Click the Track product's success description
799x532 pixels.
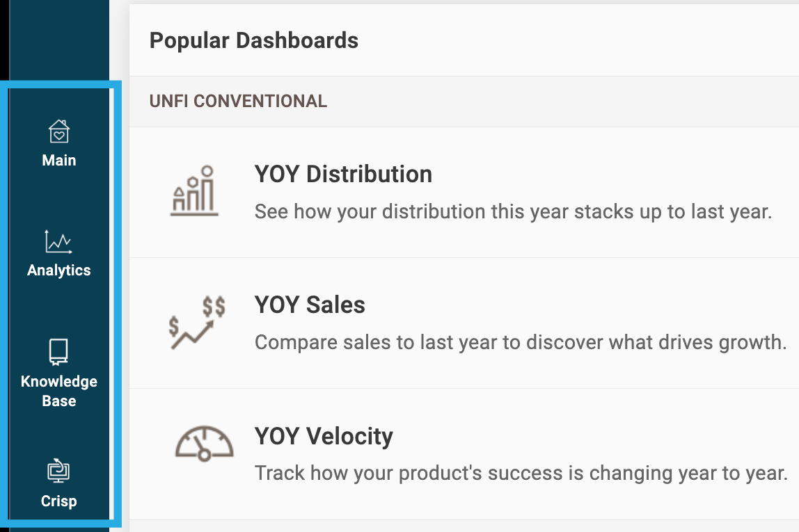tap(521, 474)
